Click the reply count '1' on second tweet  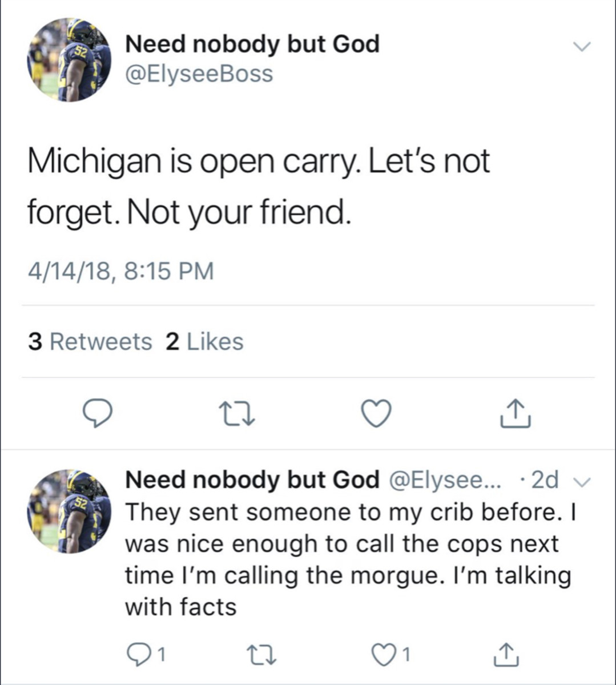pyautogui.click(x=160, y=655)
